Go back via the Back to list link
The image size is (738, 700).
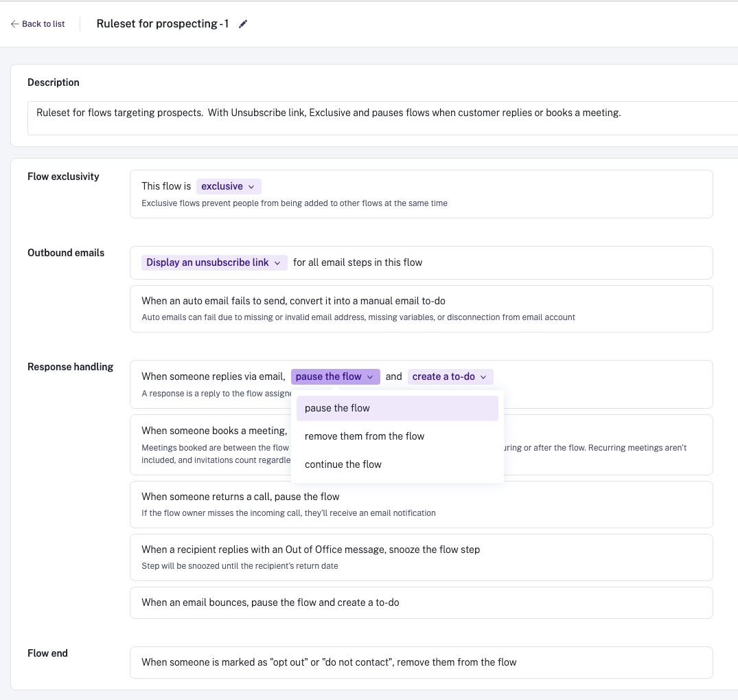click(38, 24)
